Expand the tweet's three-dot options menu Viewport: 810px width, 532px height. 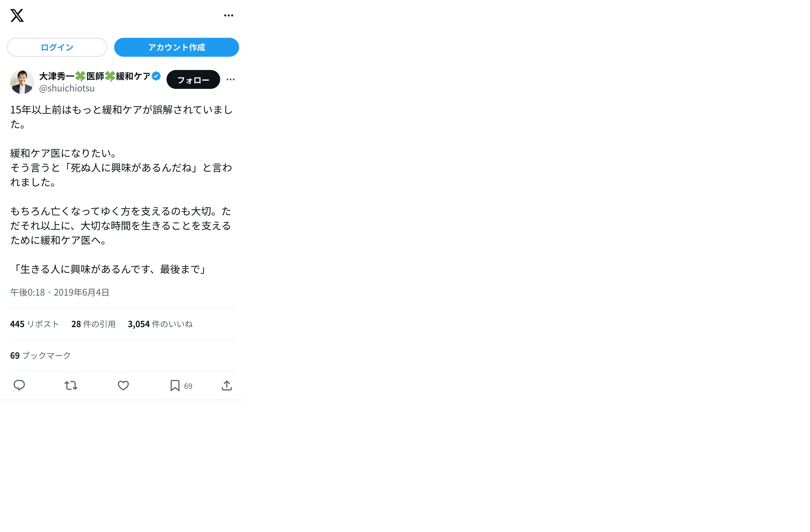(230, 80)
